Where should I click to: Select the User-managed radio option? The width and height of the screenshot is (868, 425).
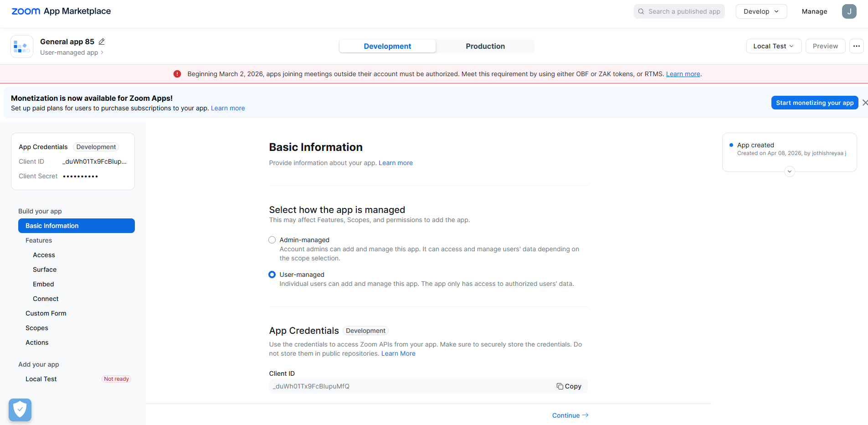(272, 275)
